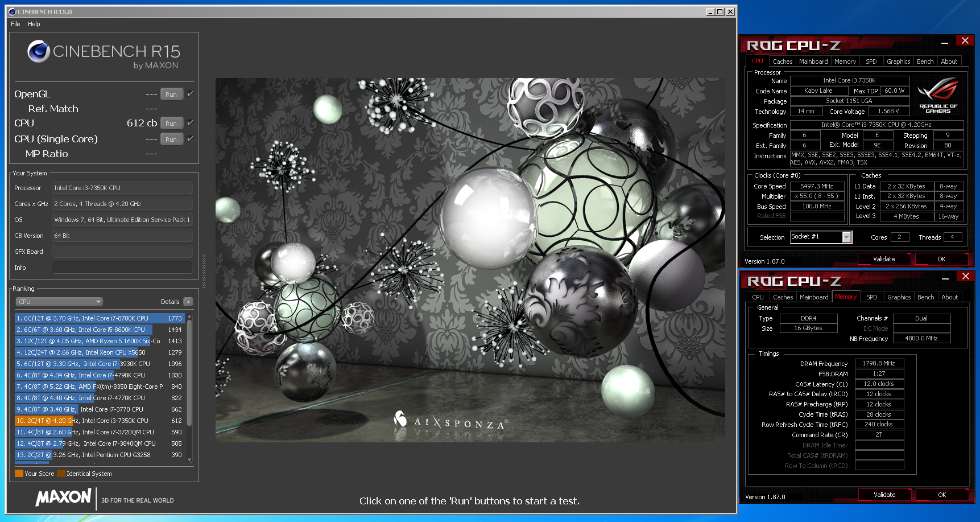Close the upper ROG CPU-Z window
Image resolution: width=980 pixels, height=522 pixels.
[x=965, y=40]
